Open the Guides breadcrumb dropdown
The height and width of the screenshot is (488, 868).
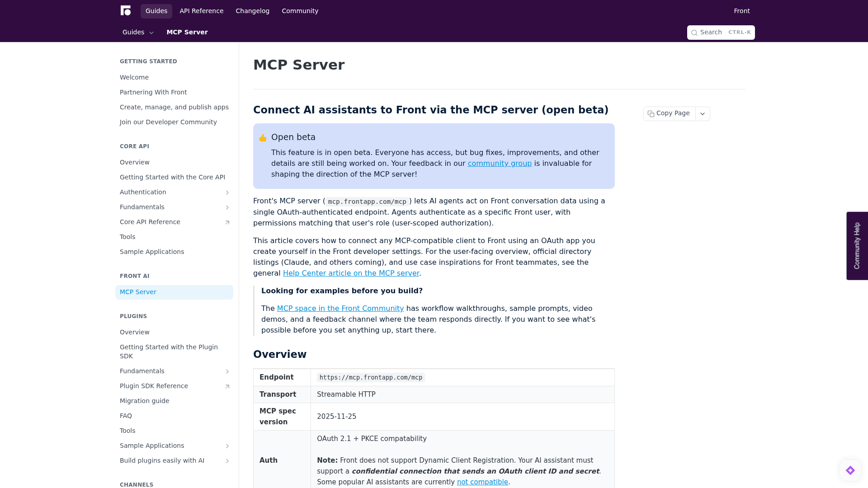(138, 32)
